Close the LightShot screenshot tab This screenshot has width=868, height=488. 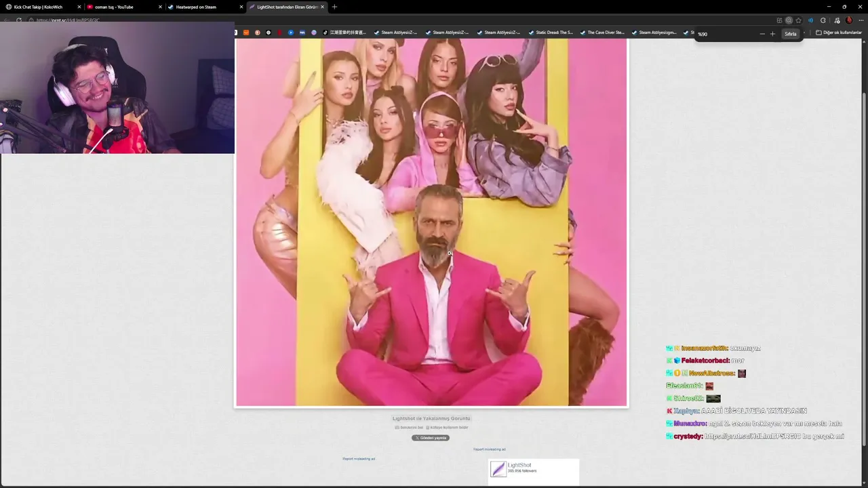tap(322, 7)
